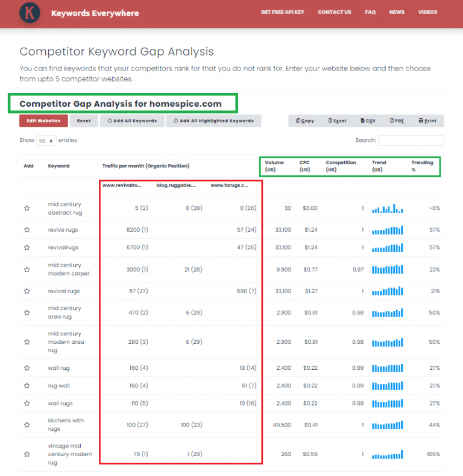The width and height of the screenshot is (463, 476).
Task: Click the www.farugs.c... competitor column header
Action: [x=229, y=185]
